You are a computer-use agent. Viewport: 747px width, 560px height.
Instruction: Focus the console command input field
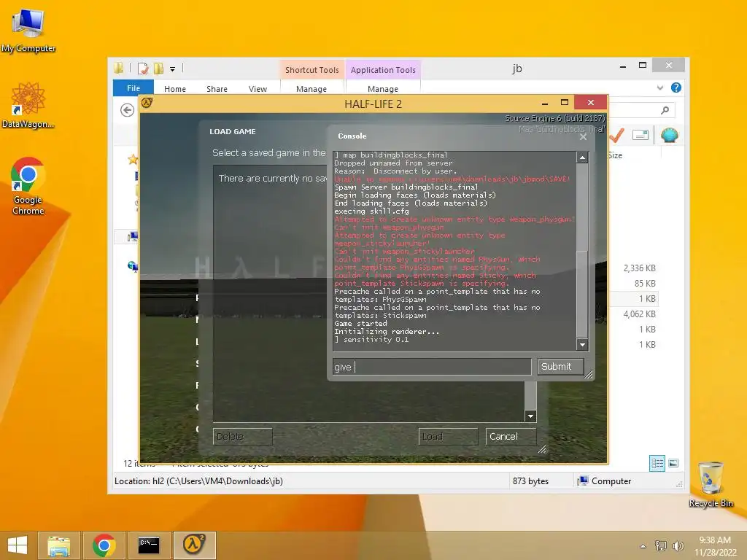(432, 367)
